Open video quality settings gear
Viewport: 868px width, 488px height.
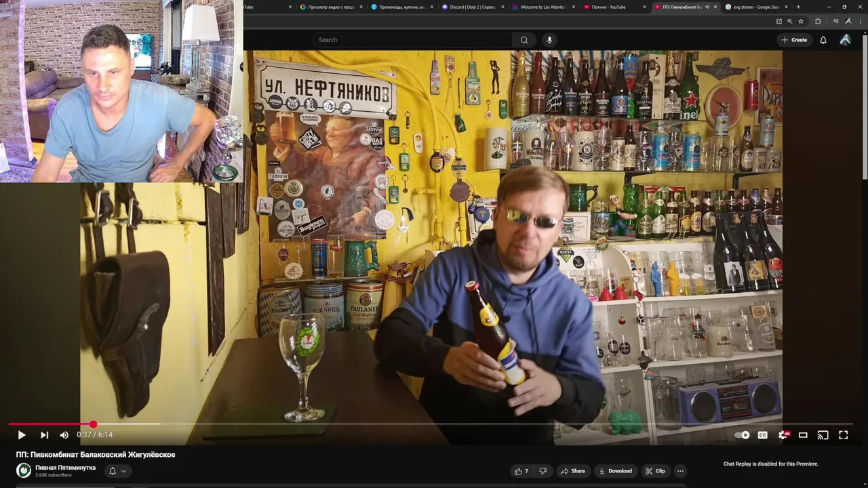pos(783,435)
